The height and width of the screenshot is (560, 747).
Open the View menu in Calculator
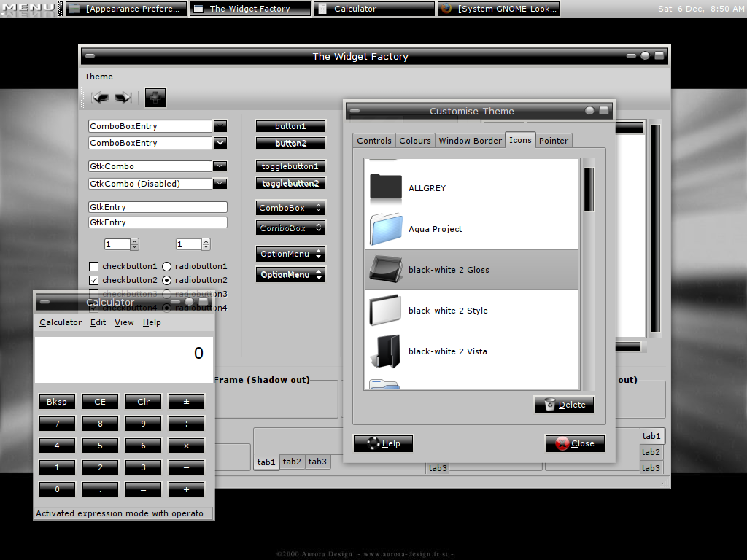pos(124,322)
